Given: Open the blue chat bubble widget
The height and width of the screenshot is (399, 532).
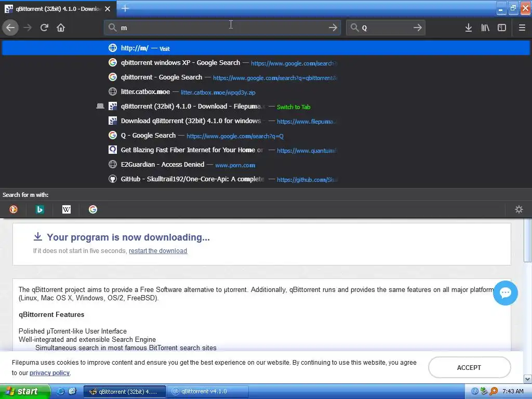Looking at the screenshot, I should click(x=505, y=293).
